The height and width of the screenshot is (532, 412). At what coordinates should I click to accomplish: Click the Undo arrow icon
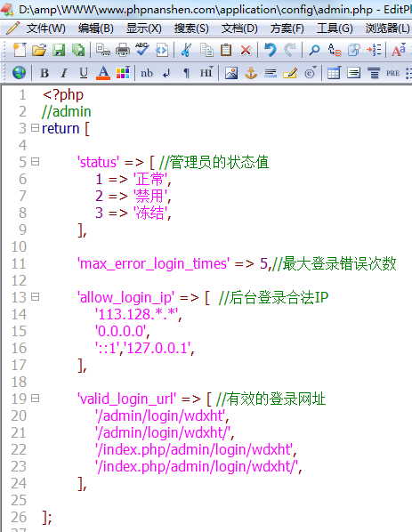271,50
